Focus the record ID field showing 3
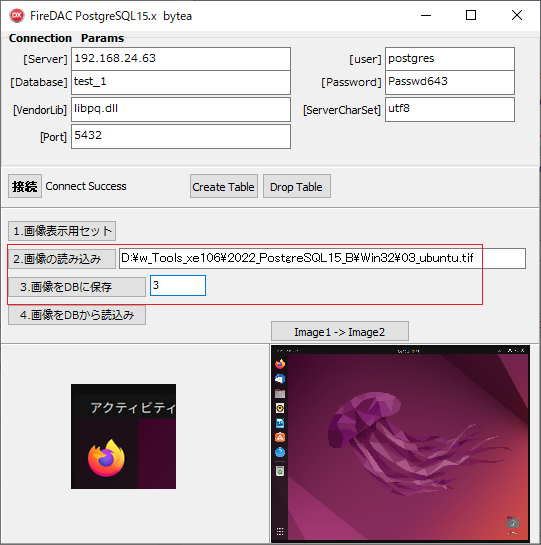541x545 pixels. [178, 286]
